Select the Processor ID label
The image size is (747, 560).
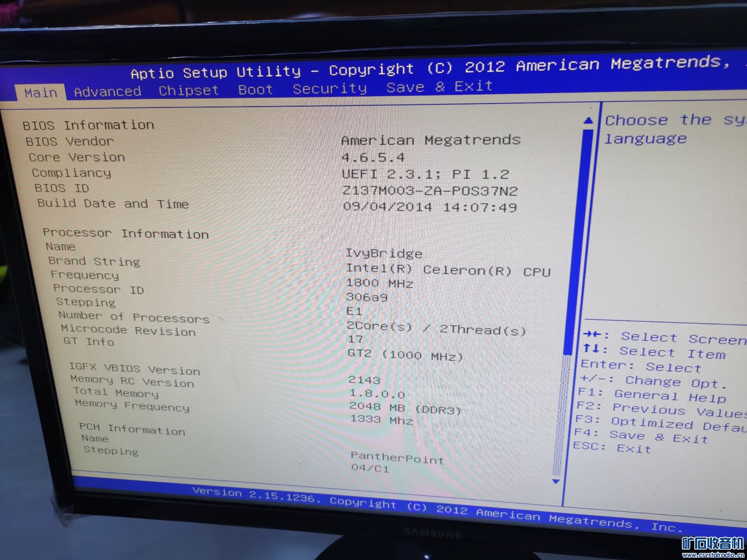click(99, 289)
